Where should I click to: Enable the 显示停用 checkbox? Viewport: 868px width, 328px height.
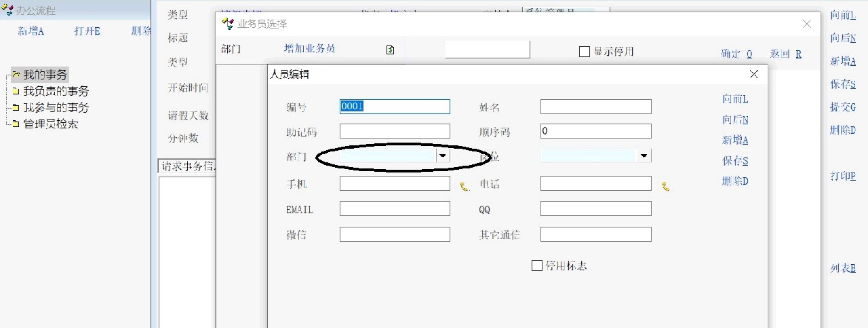point(584,52)
